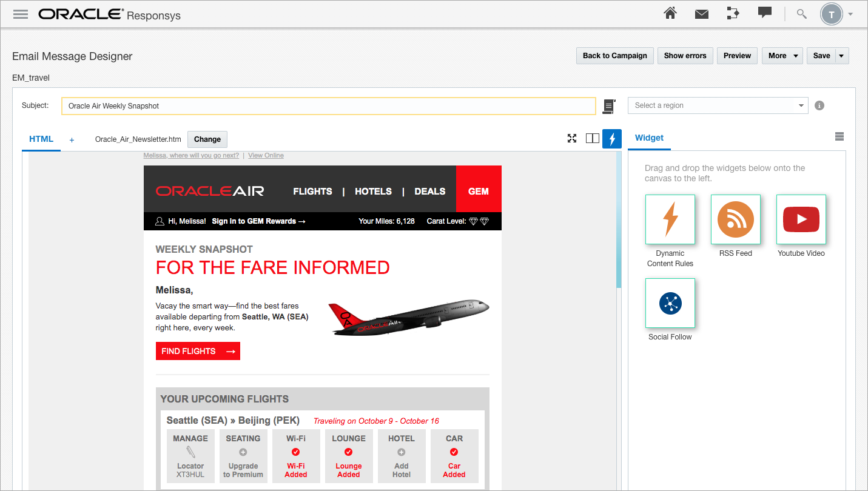
Task: Click the HOTEL Add Hotel tile
Action: 402,456
